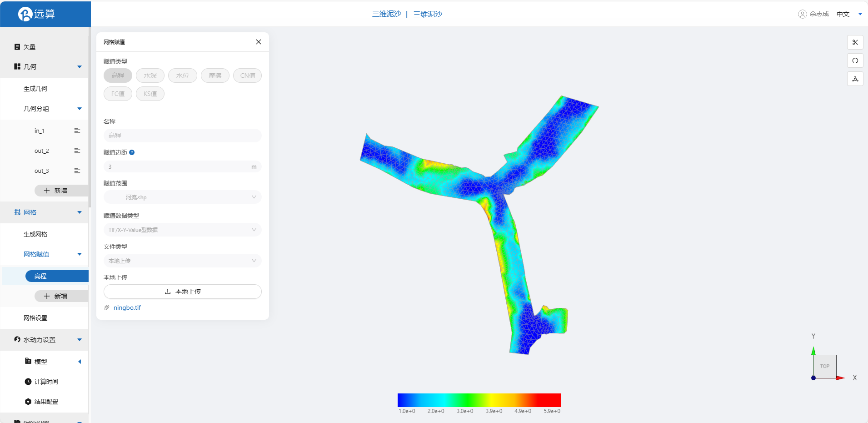The width and height of the screenshot is (868, 423).
Task: Open the 赋值范围 河流.shp dropdown
Action: [x=183, y=197]
